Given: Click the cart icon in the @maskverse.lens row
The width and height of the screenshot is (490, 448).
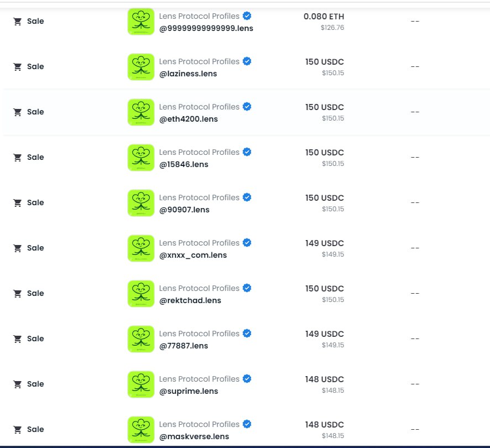Looking at the screenshot, I should [18, 429].
